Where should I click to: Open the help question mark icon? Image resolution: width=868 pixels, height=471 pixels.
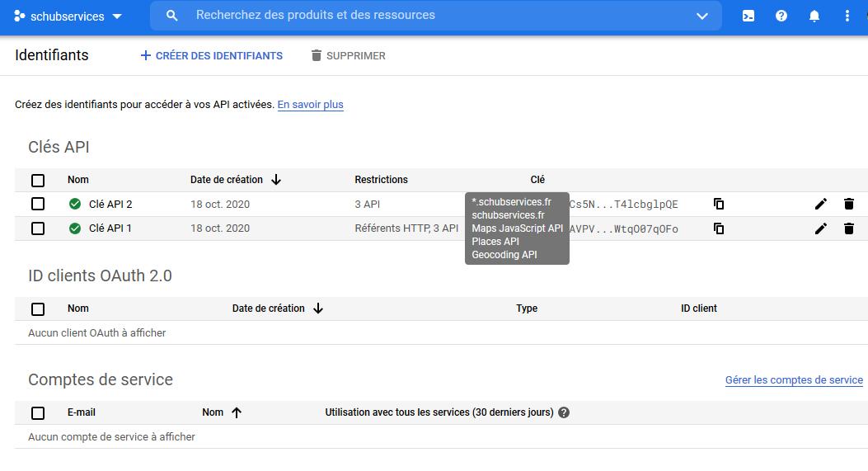(781, 16)
